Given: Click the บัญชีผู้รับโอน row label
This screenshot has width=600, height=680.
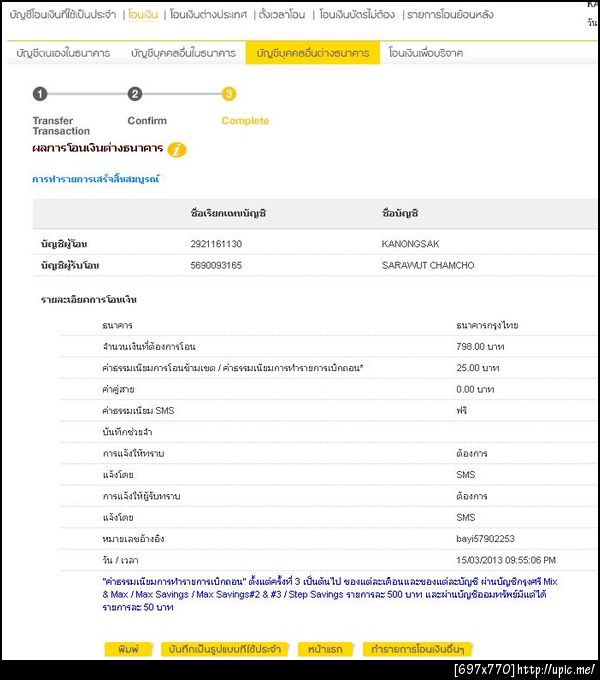Looking at the screenshot, I should coord(70,265).
